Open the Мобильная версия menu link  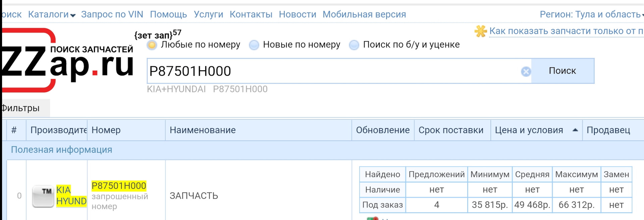click(364, 14)
